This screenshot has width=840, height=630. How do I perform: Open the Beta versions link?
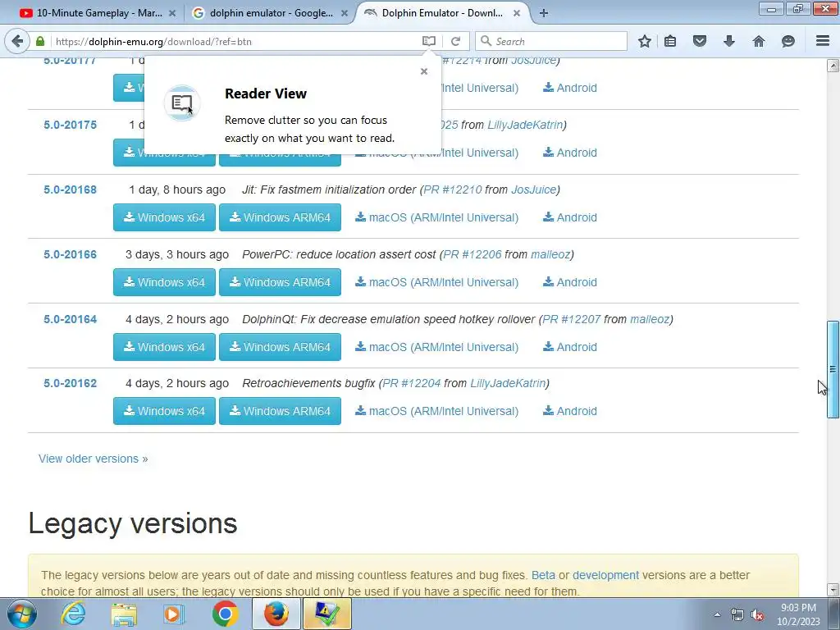(x=543, y=575)
